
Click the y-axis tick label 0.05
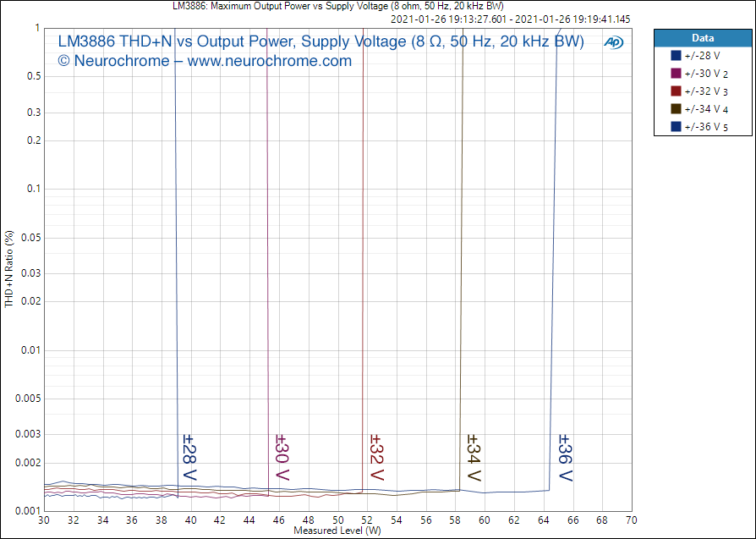tap(30, 238)
